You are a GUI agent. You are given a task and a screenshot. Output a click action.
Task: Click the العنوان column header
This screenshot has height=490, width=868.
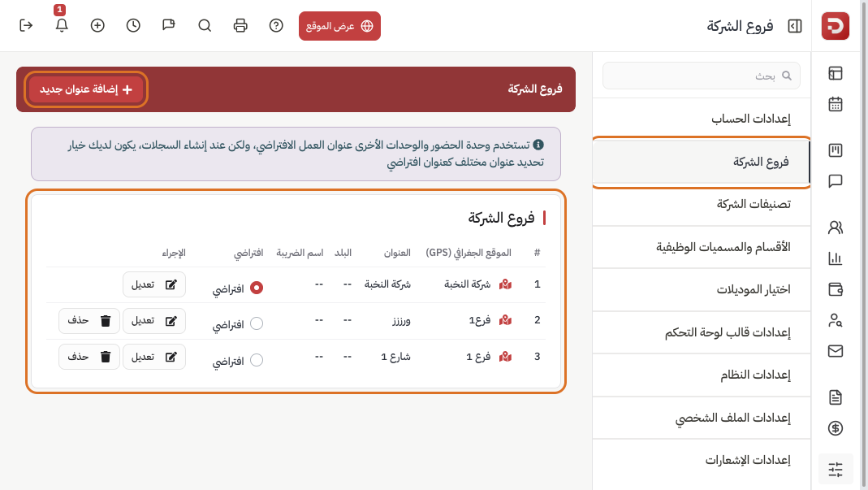(x=398, y=253)
